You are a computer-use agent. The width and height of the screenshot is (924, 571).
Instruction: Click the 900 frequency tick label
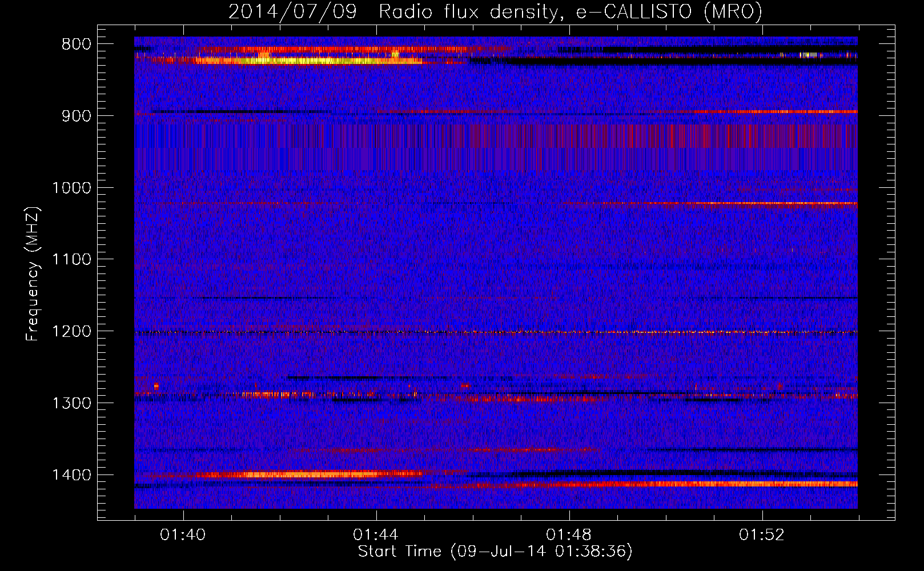coord(77,116)
